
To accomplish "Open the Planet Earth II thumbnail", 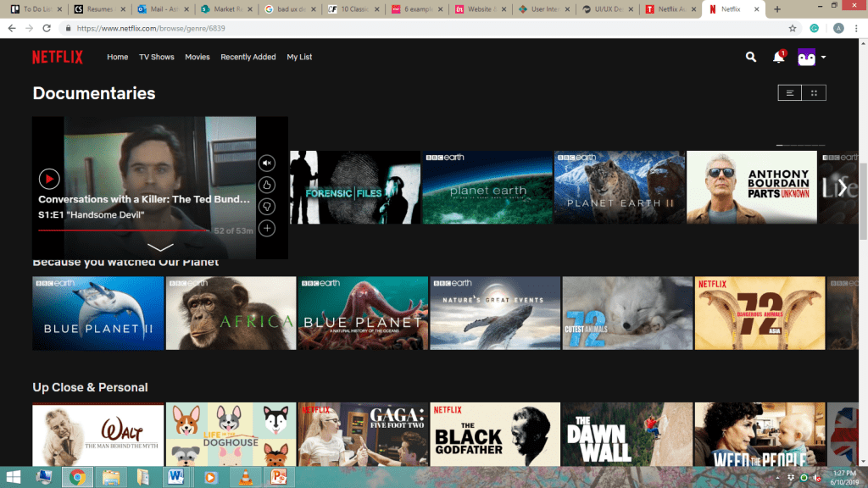I will tap(620, 187).
